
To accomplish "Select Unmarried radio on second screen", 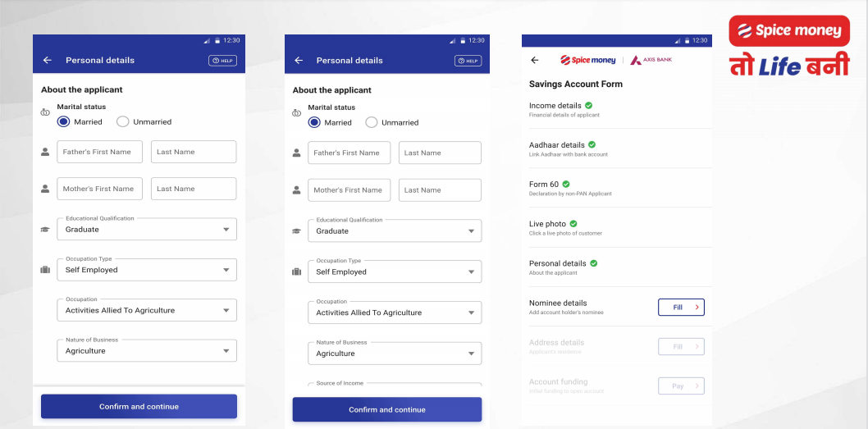I will [372, 122].
